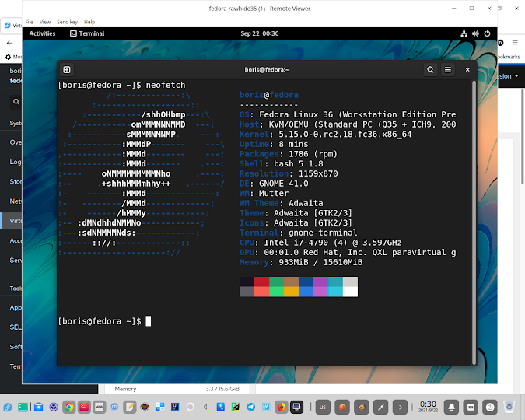Open the Send key menu in Remote Viewer
The image size is (525, 420).
coord(67,22)
